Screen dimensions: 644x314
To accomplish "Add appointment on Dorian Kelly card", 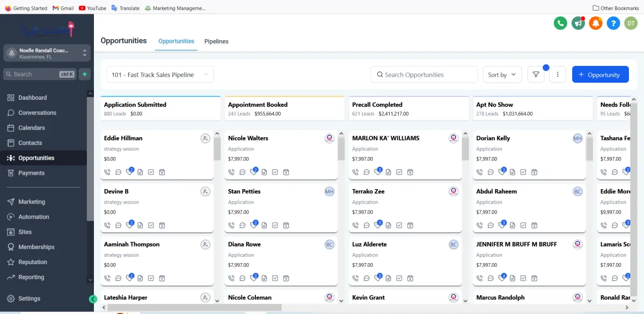I will (x=535, y=172).
